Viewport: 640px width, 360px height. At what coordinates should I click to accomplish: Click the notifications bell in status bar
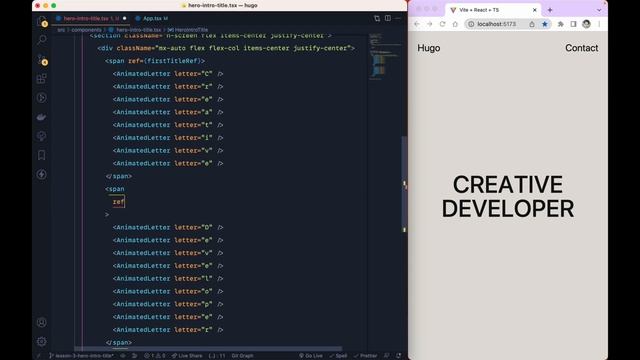click(398, 356)
